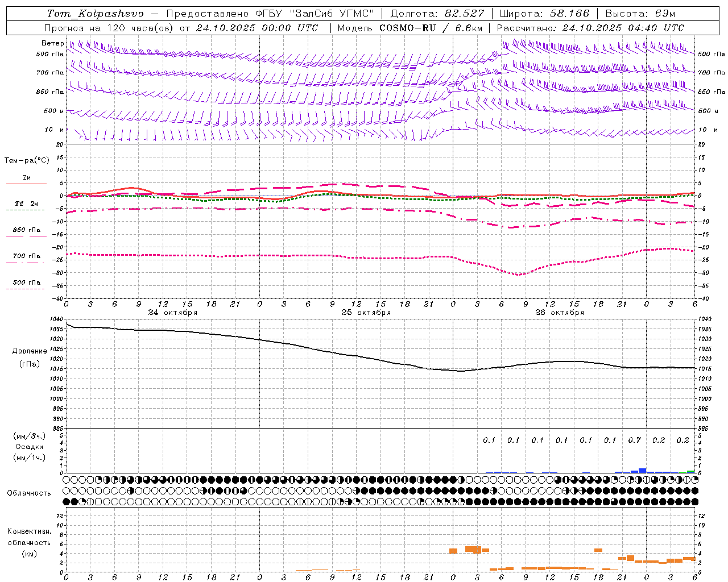
Task: Click the '10 м' wind level label on the left
Action: (54, 130)
